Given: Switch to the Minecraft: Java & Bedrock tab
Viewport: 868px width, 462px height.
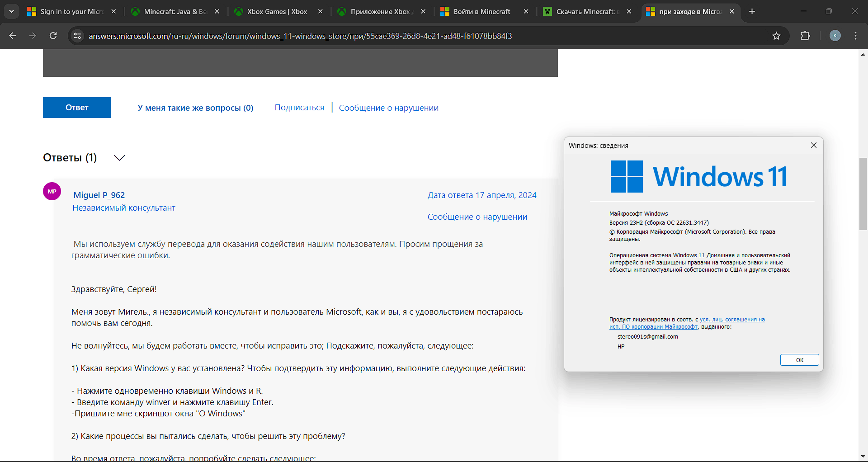Looking at the screenshot, I should (169, 12).
